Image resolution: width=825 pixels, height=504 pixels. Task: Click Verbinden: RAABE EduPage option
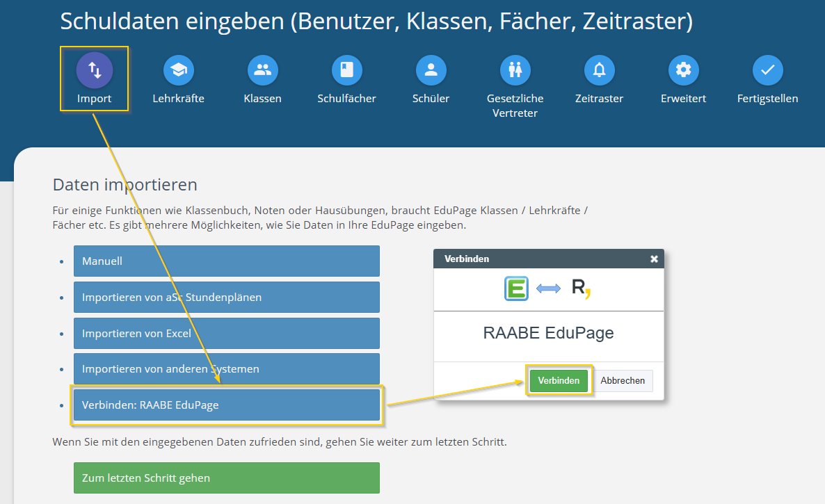click(x=227, y=405)
